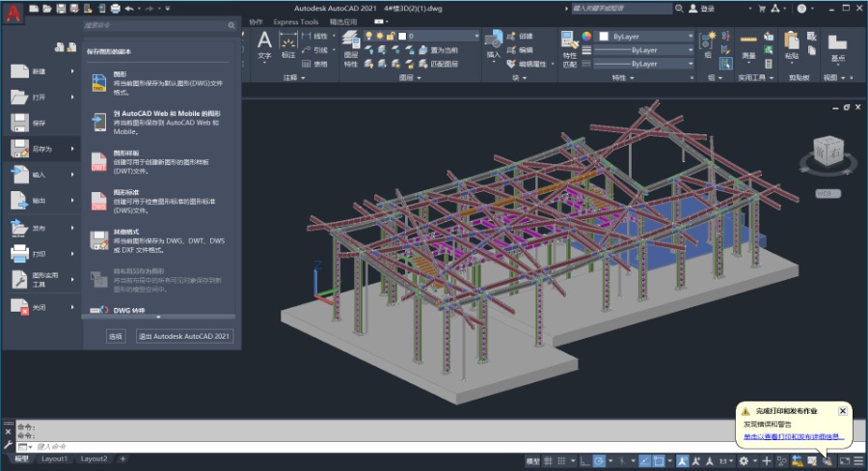The image size is (868, 471).
Task: Open the Express Tools ribbon tab
Action: coord(296,22)
